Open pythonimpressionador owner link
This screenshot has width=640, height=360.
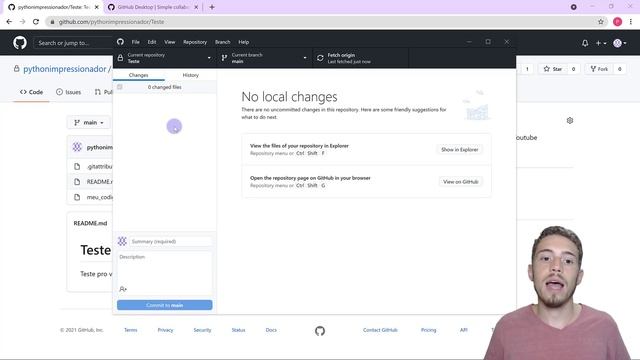tap(64, 69)
